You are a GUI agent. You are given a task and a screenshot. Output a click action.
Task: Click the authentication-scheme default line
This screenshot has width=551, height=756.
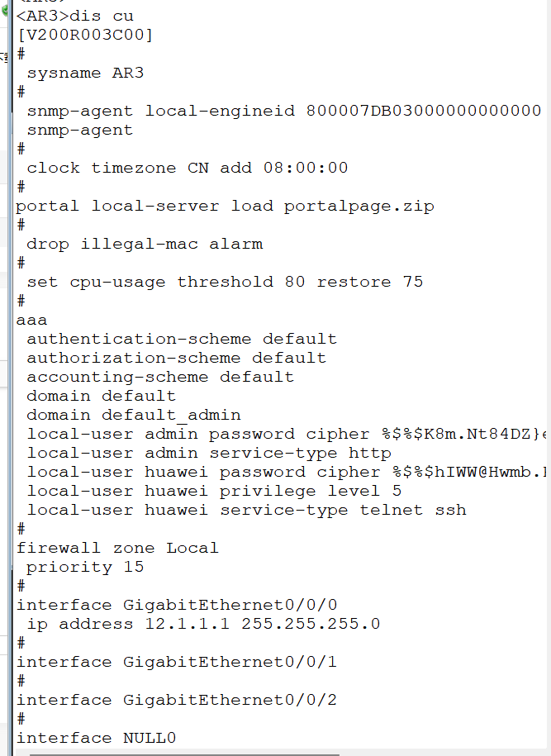pos(182,339)
